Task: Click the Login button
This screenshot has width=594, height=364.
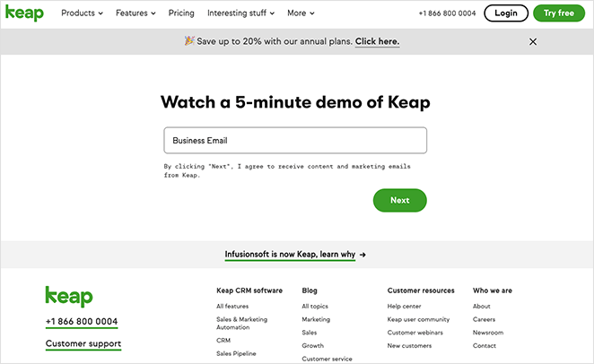Action: (506, 13)
